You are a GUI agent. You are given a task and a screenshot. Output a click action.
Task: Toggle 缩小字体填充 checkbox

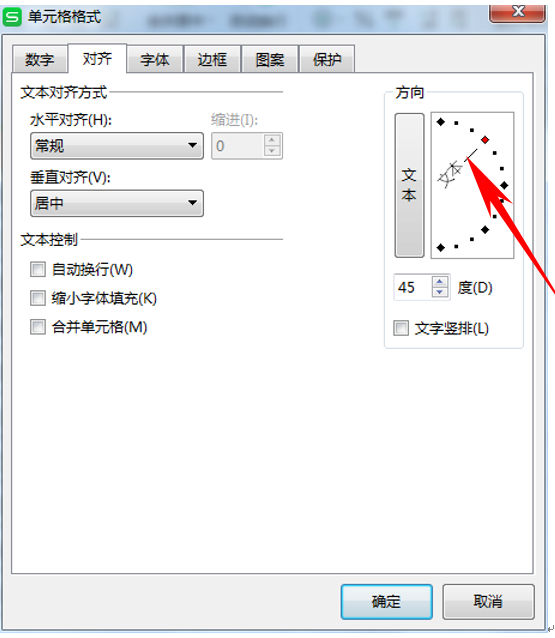[38, 298]
